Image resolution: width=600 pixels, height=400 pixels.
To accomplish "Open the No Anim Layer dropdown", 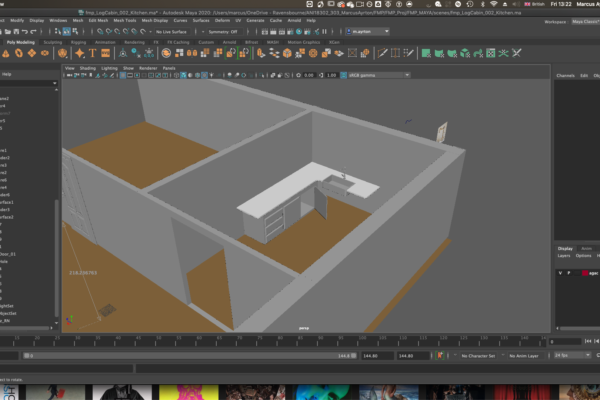I will (x=524, y=356).
